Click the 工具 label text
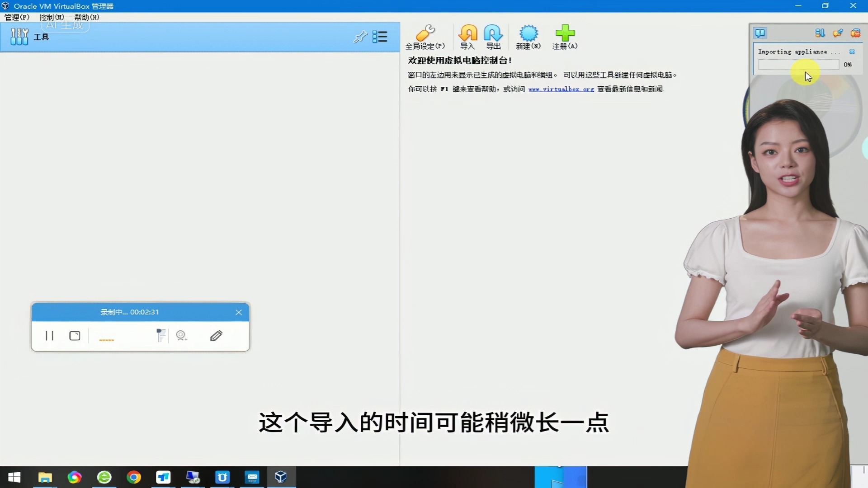The width and height of the screenshot is (868, 488). tap(41, 37)
